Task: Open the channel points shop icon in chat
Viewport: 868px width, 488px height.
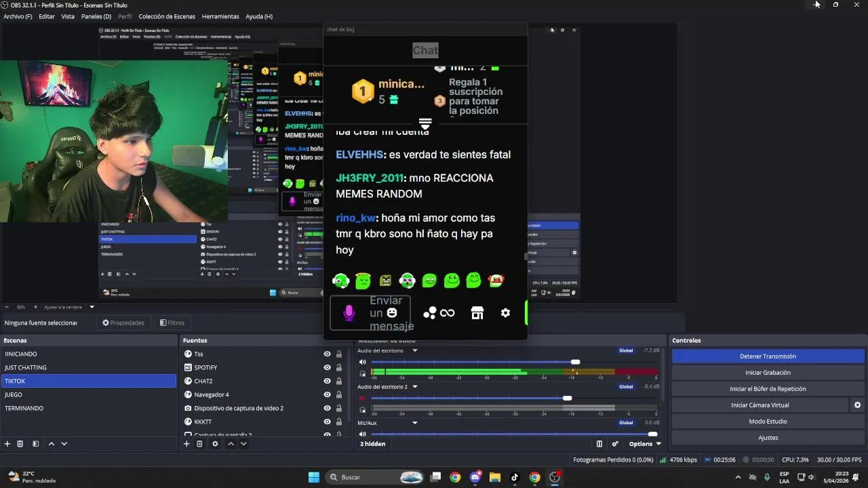Action: coord(477,313)
